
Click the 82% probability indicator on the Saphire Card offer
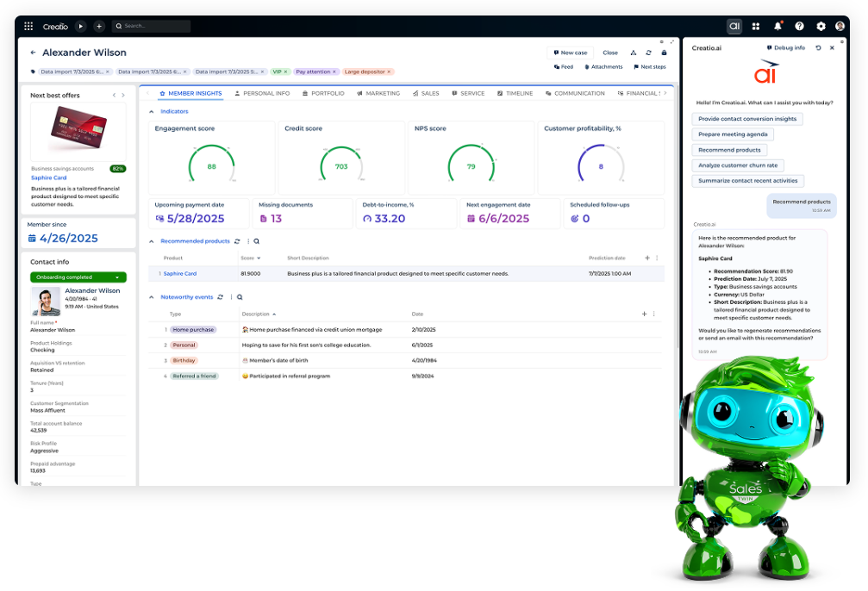(116, 171)
